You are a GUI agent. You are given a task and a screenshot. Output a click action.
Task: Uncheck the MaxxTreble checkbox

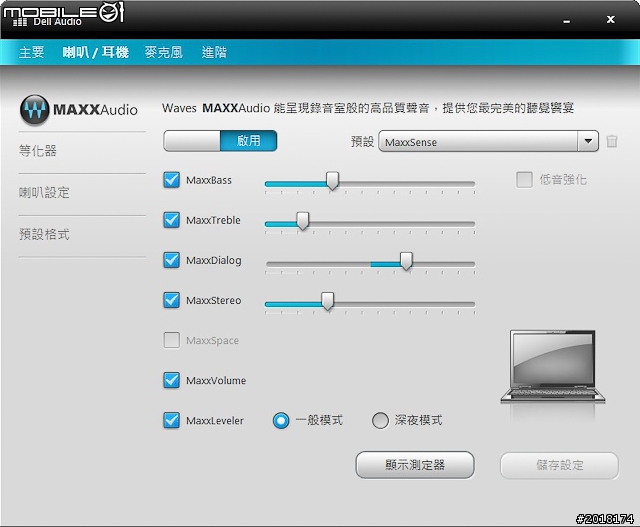[x=171, y=220]
